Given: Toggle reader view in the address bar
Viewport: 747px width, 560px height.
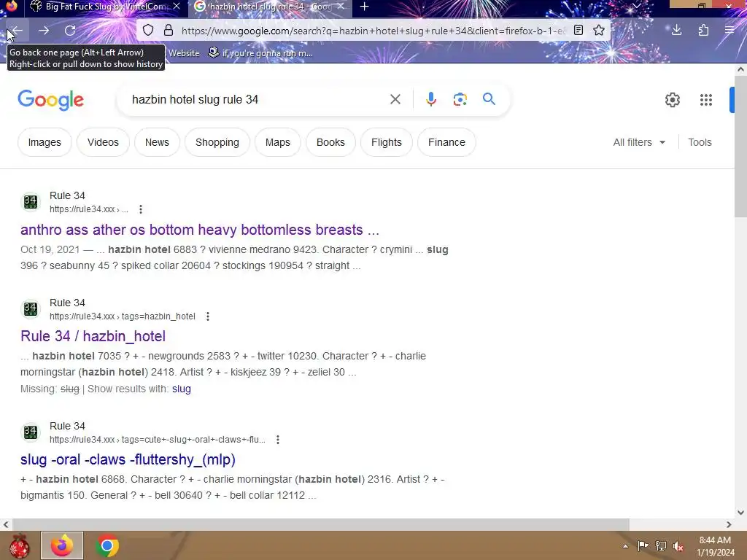Looking at the screenshot, I should 578,31.
